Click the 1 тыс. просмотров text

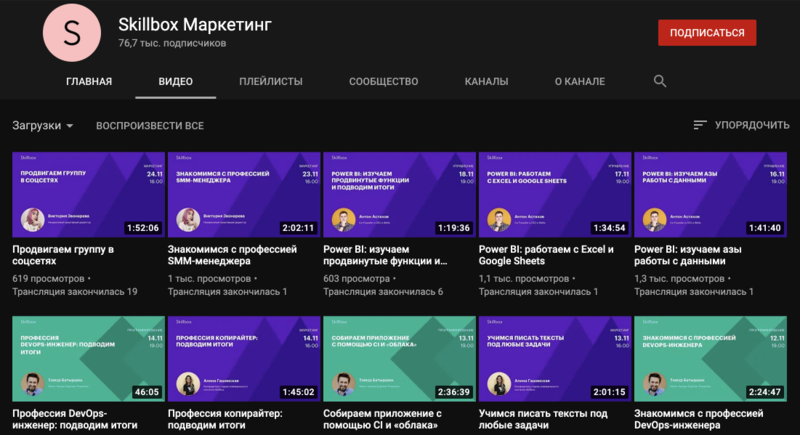coord(209,278)
